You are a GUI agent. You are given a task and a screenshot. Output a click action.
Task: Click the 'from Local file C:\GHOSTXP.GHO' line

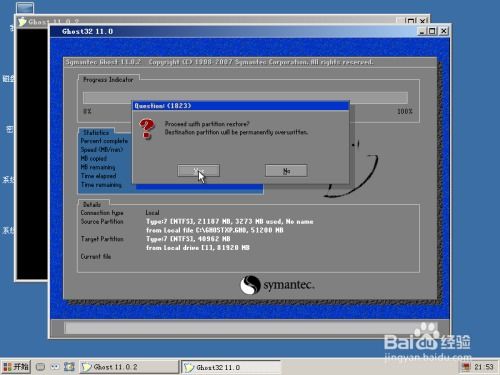(215, 230)
